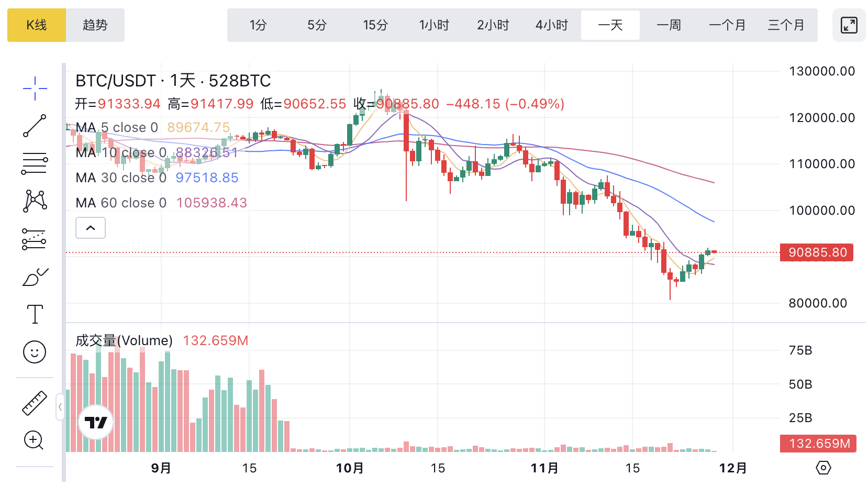Open the emoji sticker tool
The height and width of the screenshot is (486, 868).
click(x=35, y=352)
